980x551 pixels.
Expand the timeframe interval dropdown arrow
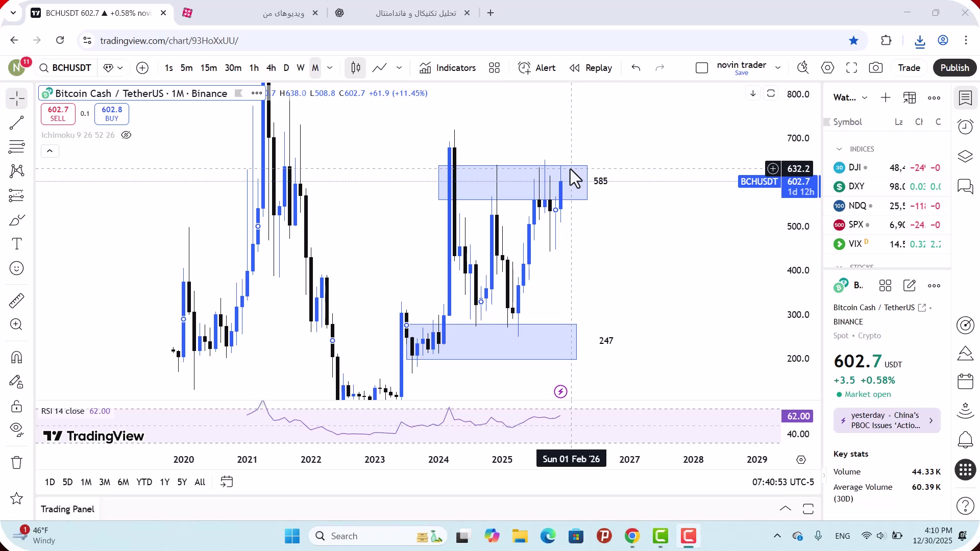click(x=330, y=68)
